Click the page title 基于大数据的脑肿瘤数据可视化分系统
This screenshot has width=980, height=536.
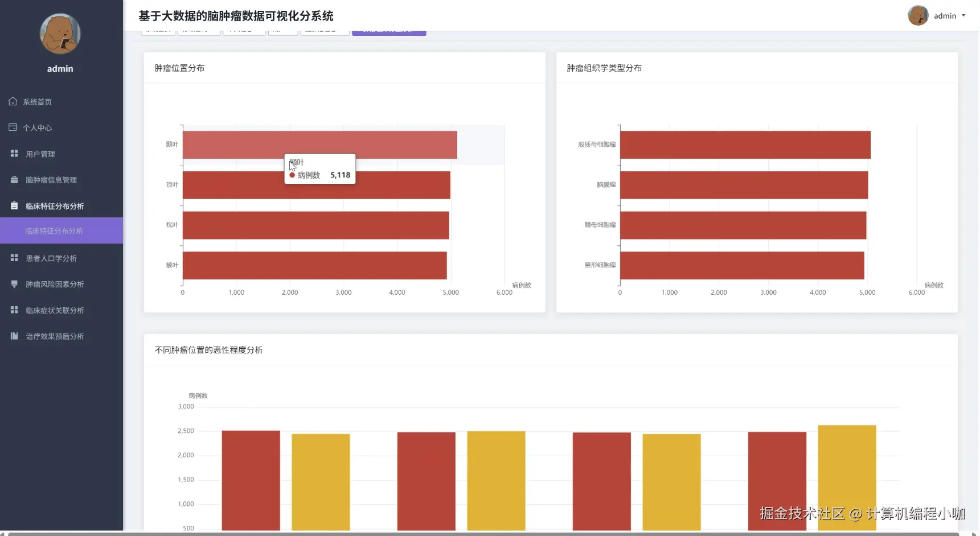coord(236,16)
